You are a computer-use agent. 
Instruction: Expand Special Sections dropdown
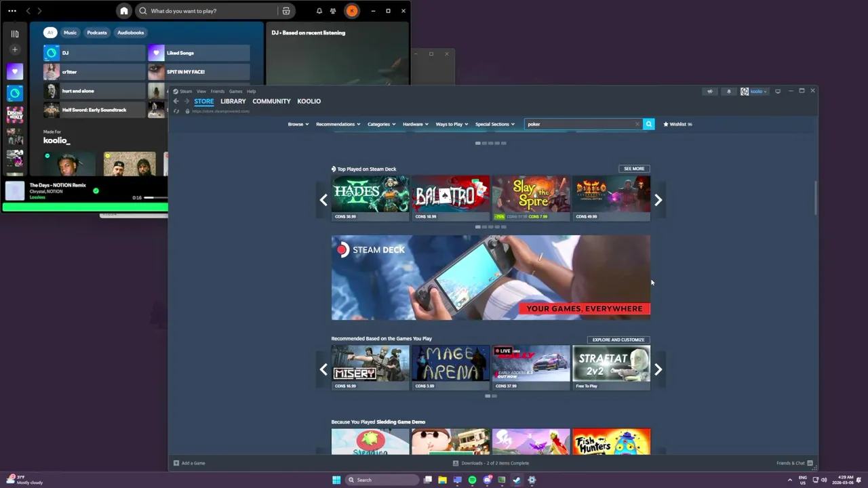495,124
